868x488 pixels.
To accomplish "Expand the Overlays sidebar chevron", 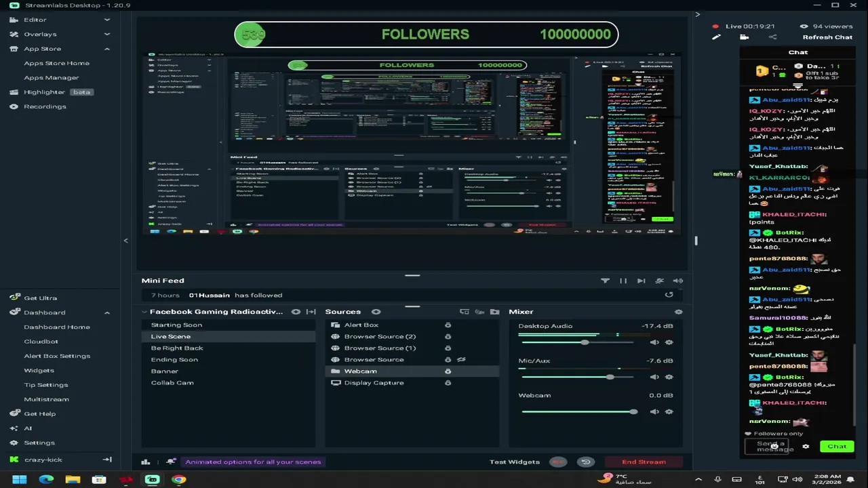I will pos(107,34).
